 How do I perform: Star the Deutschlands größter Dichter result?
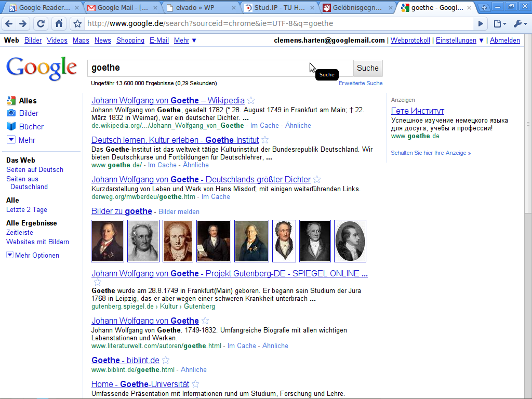[317, 179]
